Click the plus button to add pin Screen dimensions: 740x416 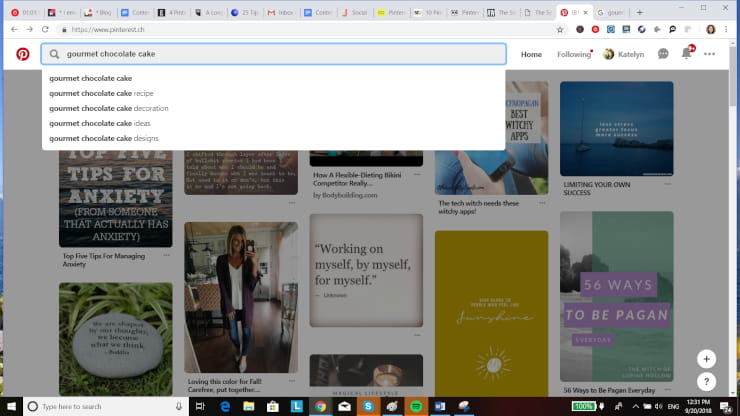(706, 359)
